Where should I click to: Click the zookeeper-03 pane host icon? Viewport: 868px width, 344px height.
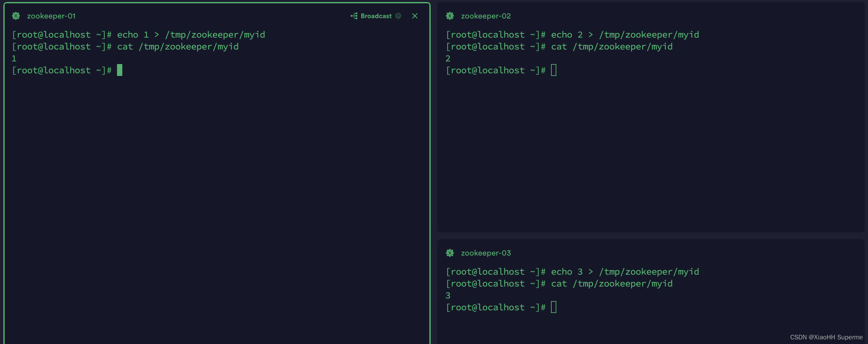(x=450, y=253)
